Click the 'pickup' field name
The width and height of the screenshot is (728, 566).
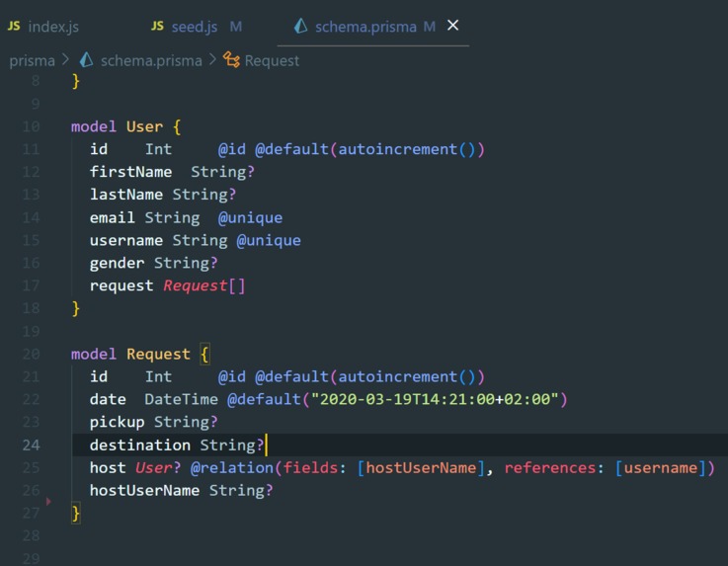coord(117,422)
